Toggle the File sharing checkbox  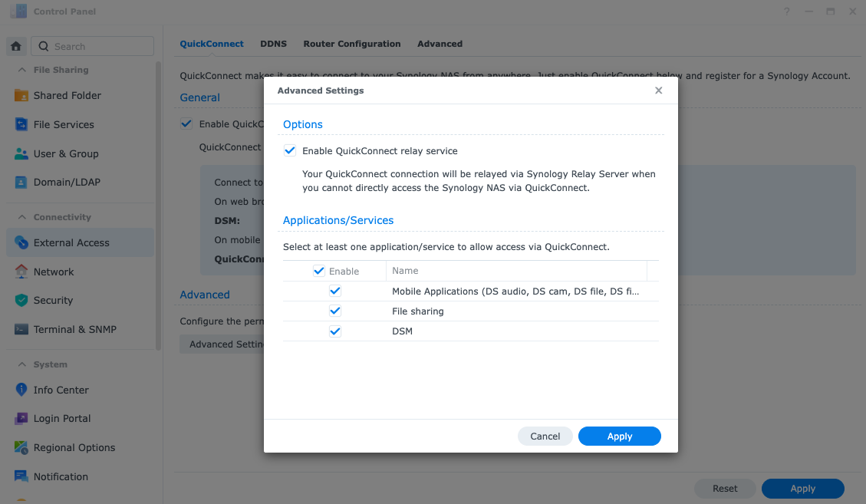[335, 311]
